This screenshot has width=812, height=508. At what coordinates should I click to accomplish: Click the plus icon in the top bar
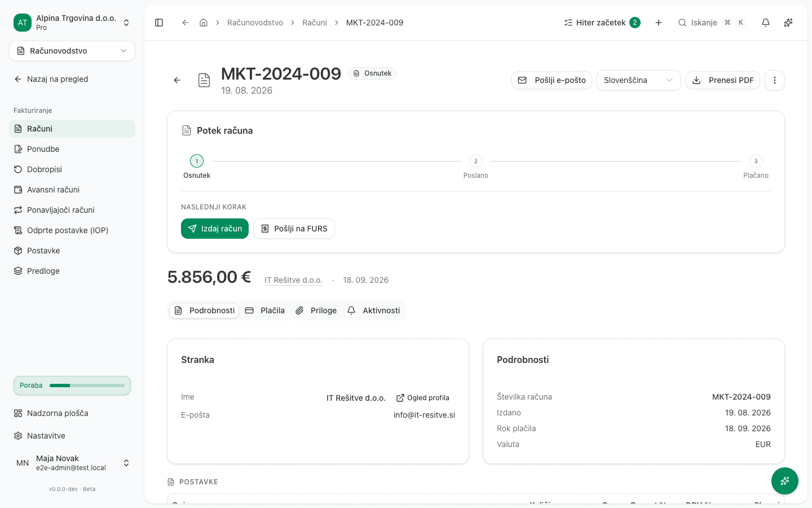click(659, 23)
